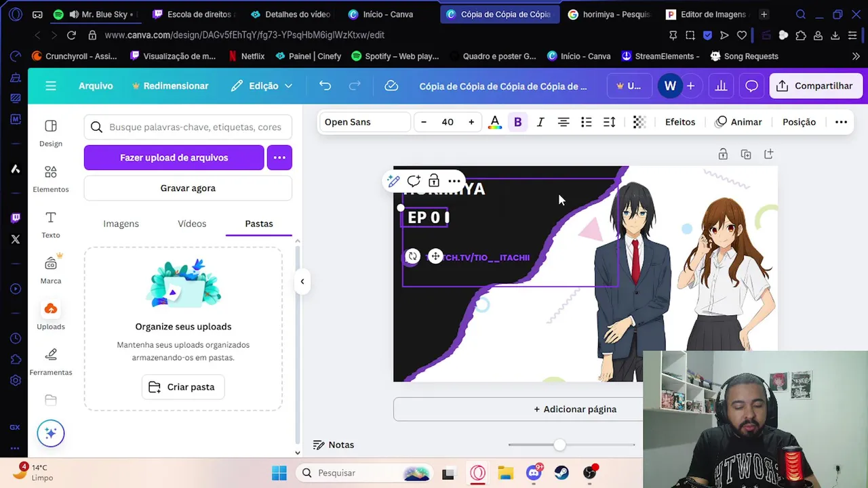Open Ferramentas tools sidebar panel
Screen dimensions: 868x488
[x=51, y=362]
